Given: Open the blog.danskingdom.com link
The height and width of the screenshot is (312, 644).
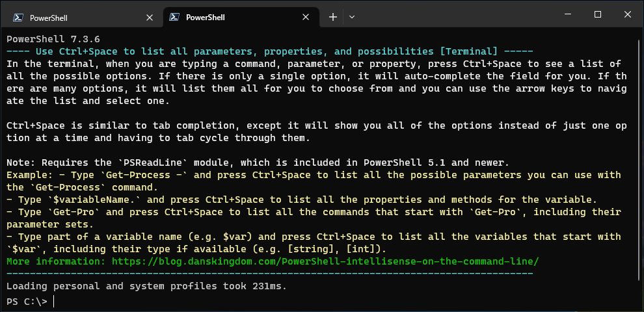Looking at the screenshot, I should (325, 261).
